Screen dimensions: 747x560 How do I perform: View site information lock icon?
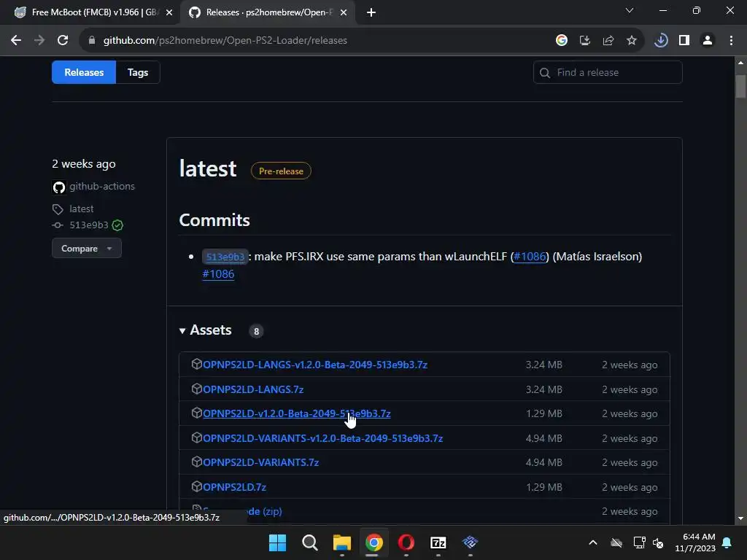point(92,41)
